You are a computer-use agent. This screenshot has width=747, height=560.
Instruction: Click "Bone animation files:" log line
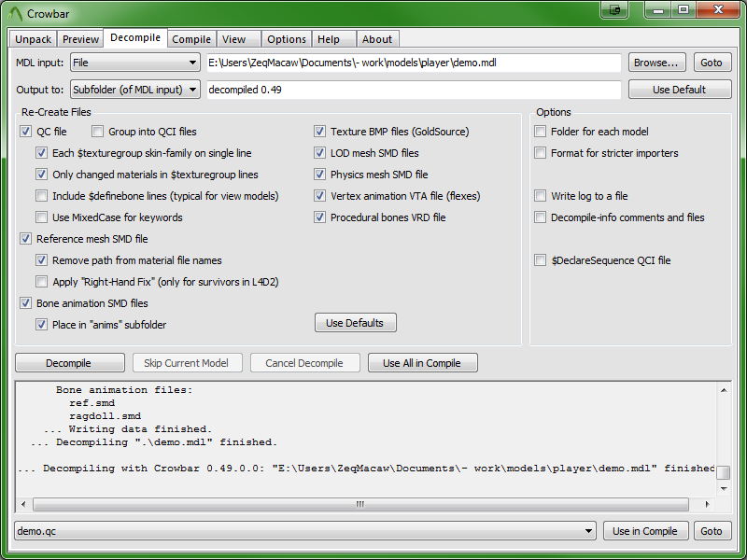(124, 390)
